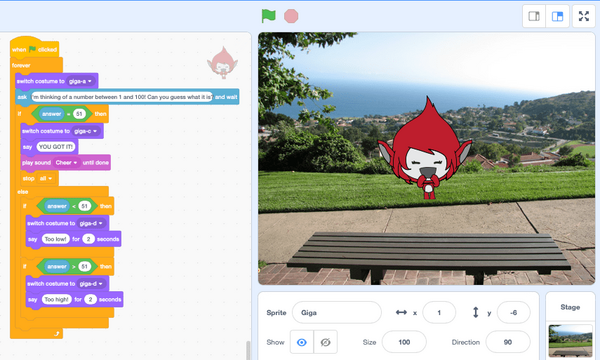Viewport: 600px width, 360px height.
Task: Edit the sprite name field Giga
Action: (x=337, y=313)
